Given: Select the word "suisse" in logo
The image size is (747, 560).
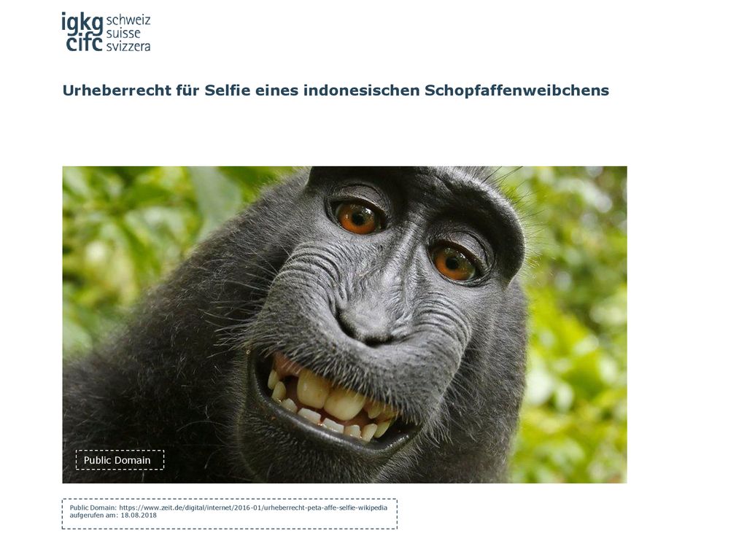Looking at the screenshot, I should pos(123,34).
